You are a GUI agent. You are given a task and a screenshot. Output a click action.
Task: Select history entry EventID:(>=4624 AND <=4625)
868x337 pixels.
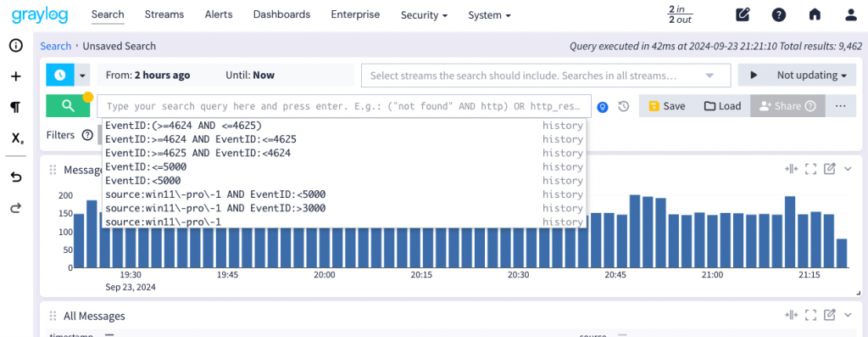[343, 126]
